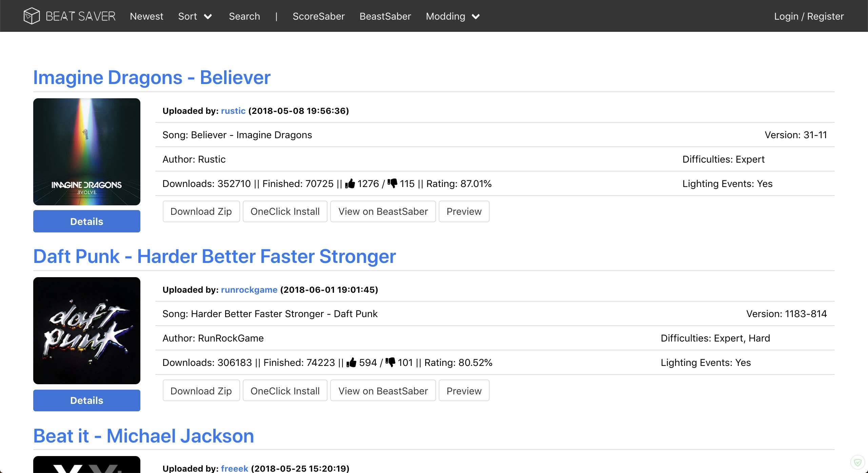Open the BeastSaber link in navbar
The image size is (868, 473).
pos(385,16)
